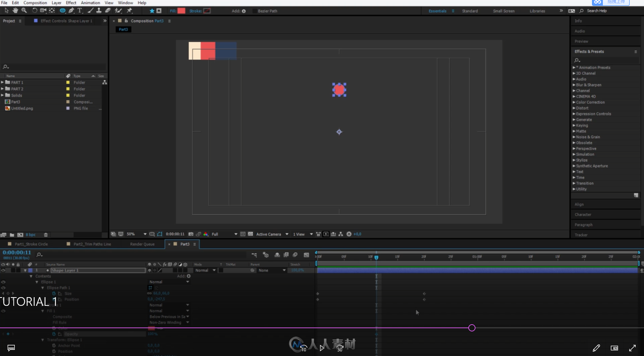Viewport: 644px width, 356px height.
Task: Open the Animation menu
Action: 90,3
